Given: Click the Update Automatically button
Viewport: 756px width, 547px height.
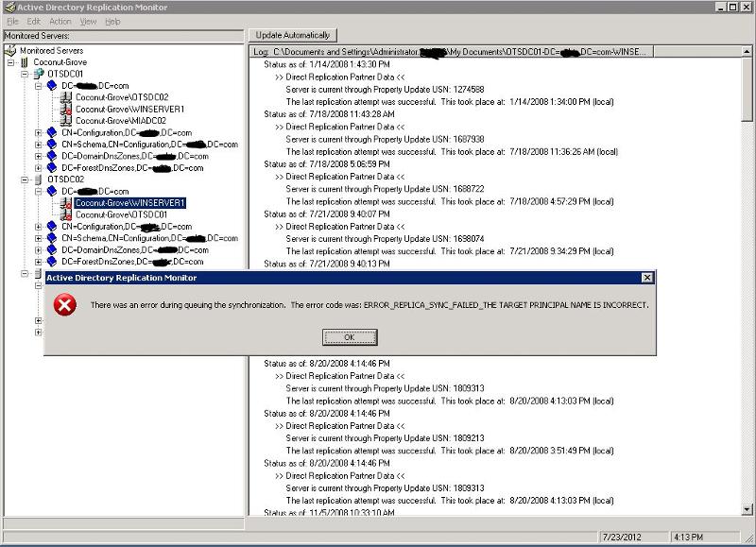Looking at the screenshot, I should tap(293, 35).
